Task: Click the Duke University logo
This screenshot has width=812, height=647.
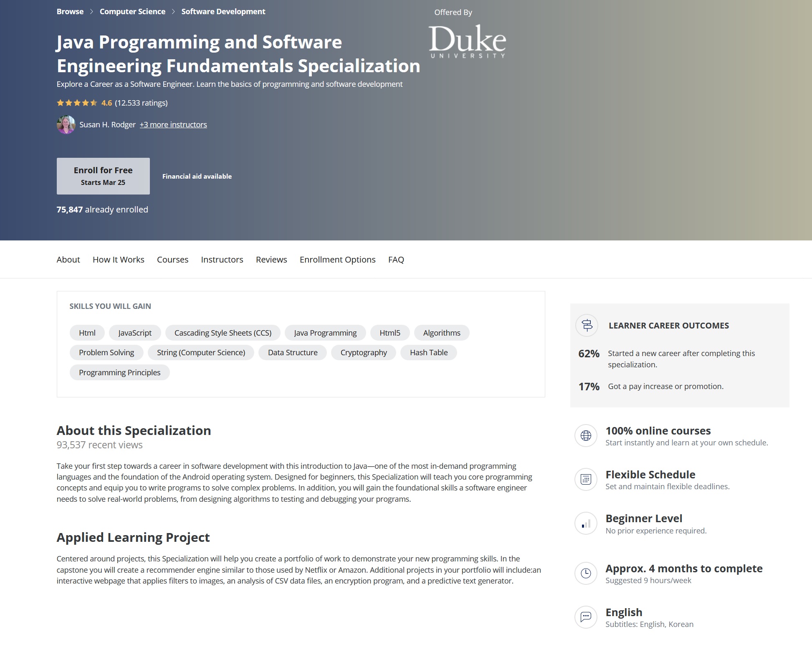Action: coord(467,41)
